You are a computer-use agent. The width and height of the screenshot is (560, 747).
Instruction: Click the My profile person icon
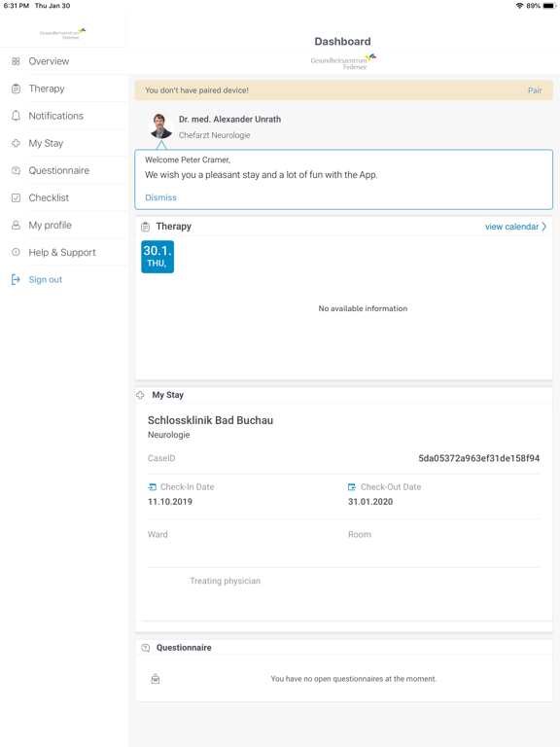[16, 225]
